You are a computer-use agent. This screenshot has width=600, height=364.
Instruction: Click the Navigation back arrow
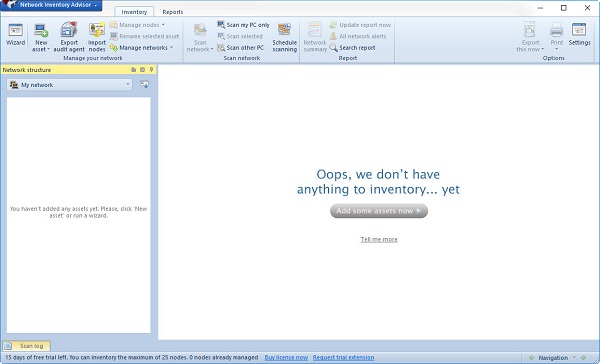531,357
